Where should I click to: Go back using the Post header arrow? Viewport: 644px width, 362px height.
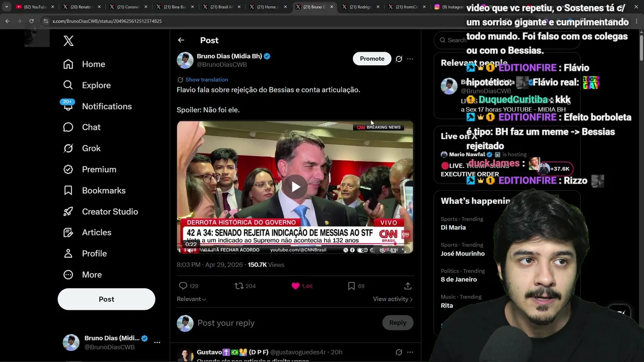pyautogui.click(x=181, y=40)
